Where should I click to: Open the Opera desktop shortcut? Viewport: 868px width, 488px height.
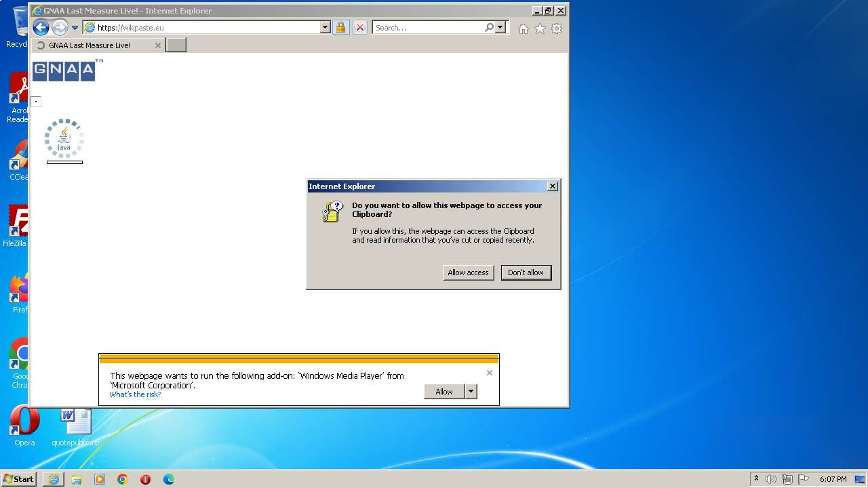point(24,426)
